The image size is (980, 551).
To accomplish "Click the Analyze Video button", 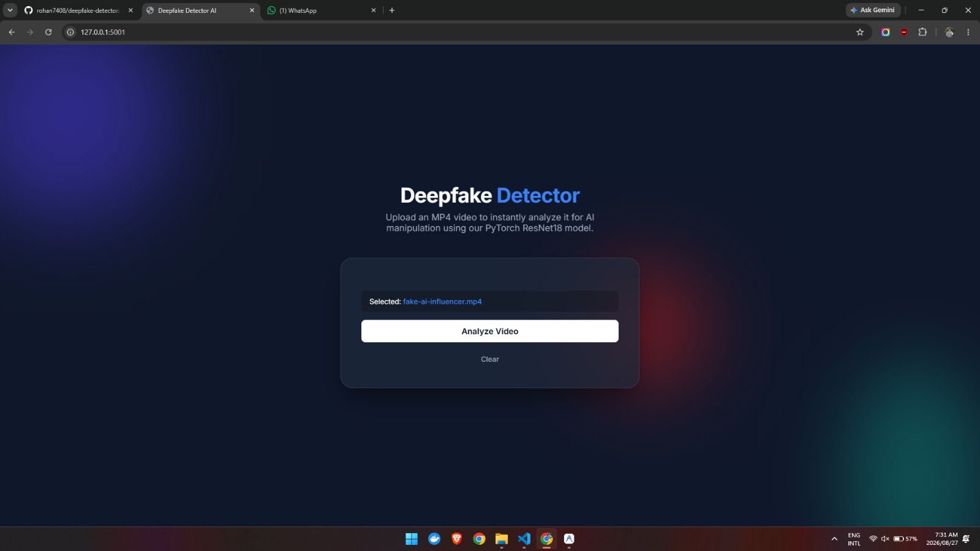I will 490,331.
